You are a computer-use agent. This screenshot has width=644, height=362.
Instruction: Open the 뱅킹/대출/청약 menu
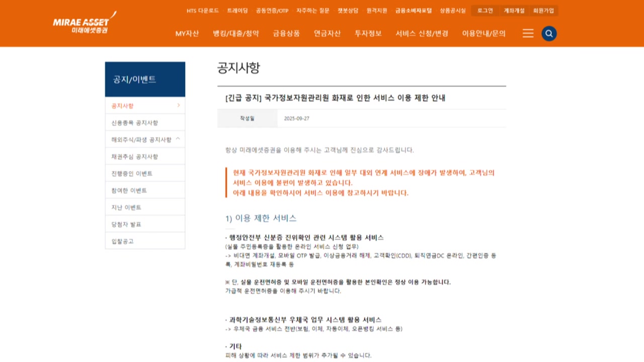pos(236,34)
